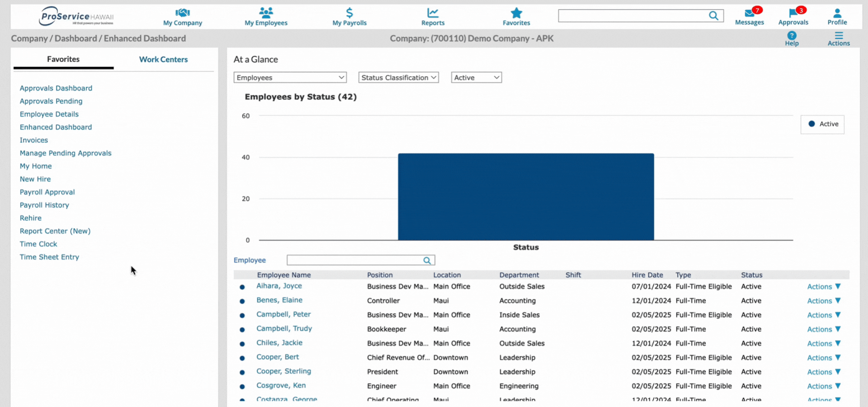Screen dimensions: 868x407
Task: Open Employee Details link
Action: [49, 114]
